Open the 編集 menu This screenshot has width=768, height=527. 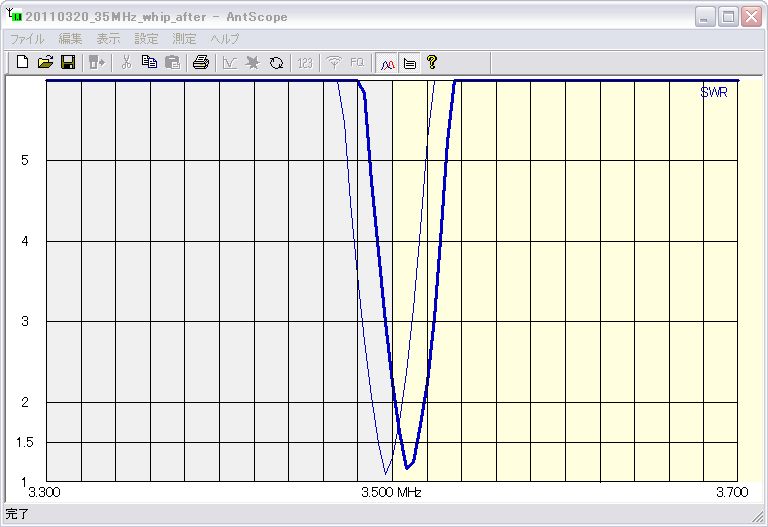pos(70,39)
